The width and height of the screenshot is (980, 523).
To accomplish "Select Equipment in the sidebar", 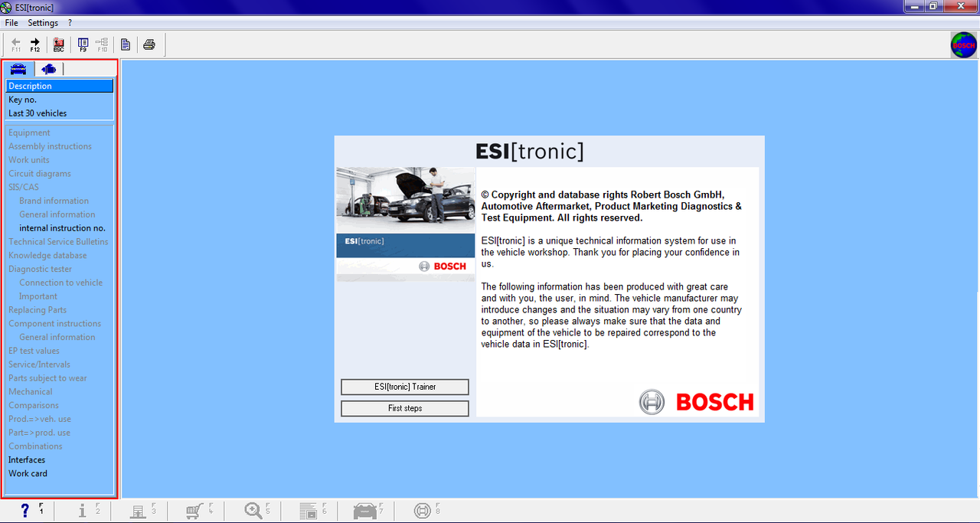I will click(29, 132).
